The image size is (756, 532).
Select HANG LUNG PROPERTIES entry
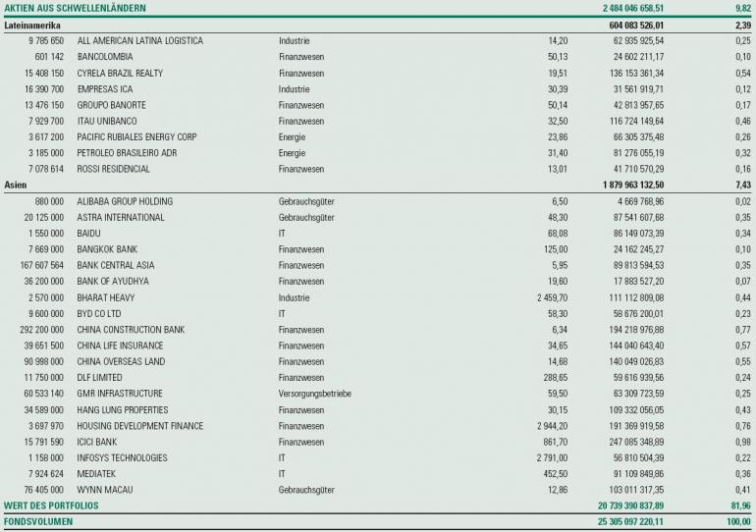click(x=123, y=410)
